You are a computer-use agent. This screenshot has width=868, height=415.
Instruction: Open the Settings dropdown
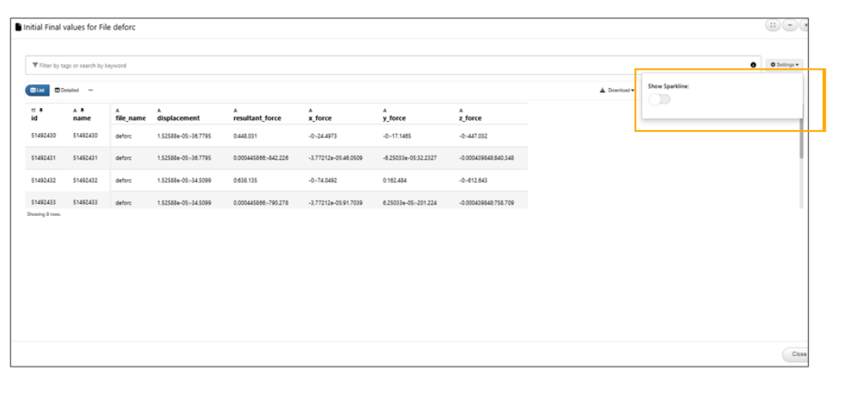pos(784,65)
